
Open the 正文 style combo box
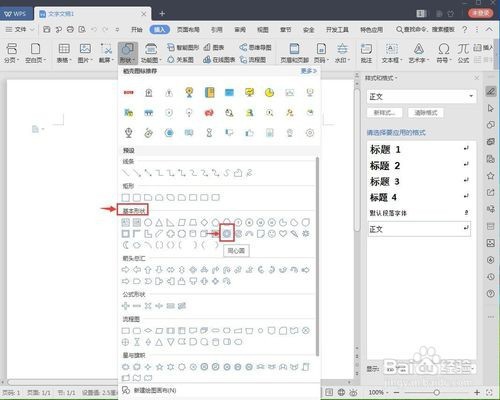coord(421,97)
